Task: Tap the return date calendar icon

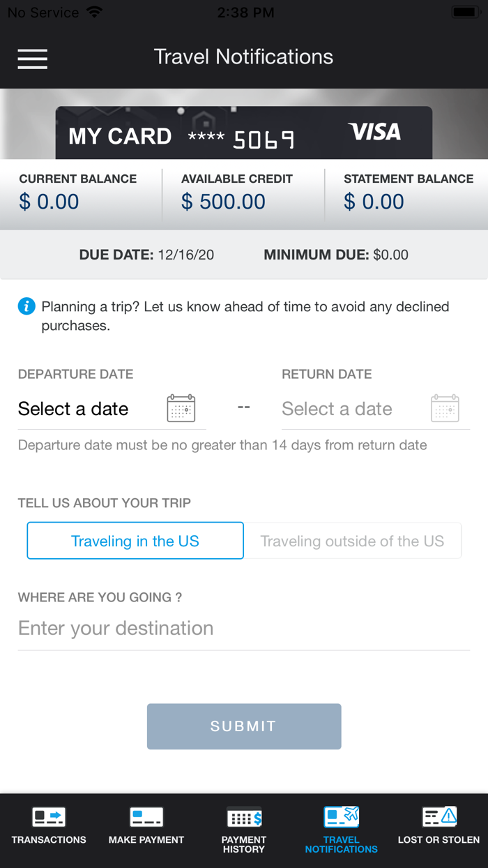Action: coord(445,408)
